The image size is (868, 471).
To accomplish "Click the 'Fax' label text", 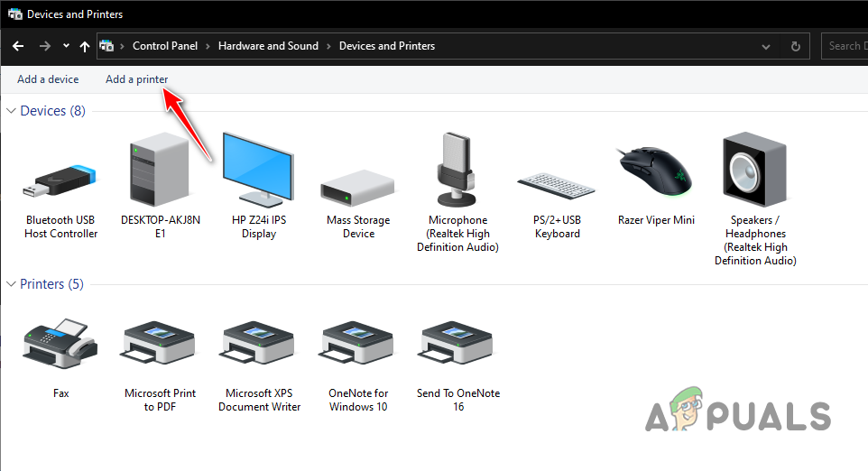I will tap(60, 393).
